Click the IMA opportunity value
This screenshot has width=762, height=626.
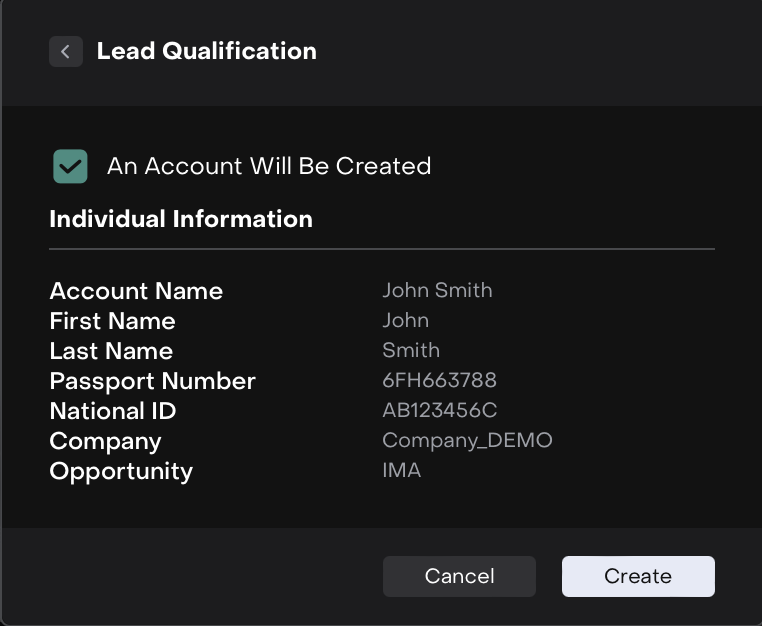point(401,471)
